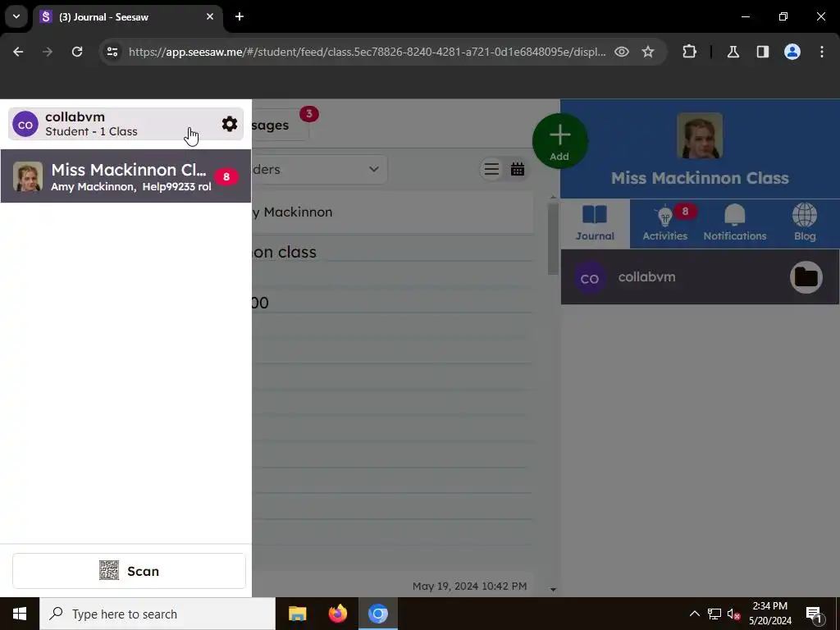Click the muted volume tray icon
Screen dimensions: 840x630
pos(734,614)
